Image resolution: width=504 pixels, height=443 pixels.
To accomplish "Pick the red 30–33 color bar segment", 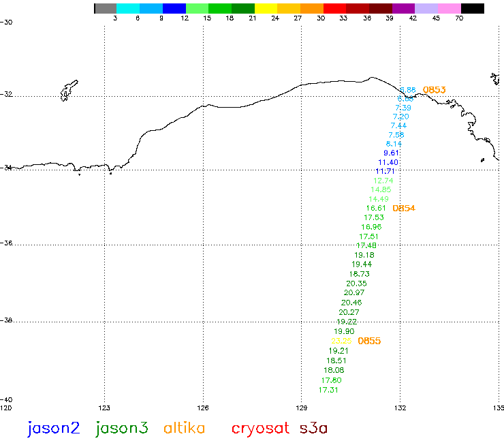I will (334, 9).
